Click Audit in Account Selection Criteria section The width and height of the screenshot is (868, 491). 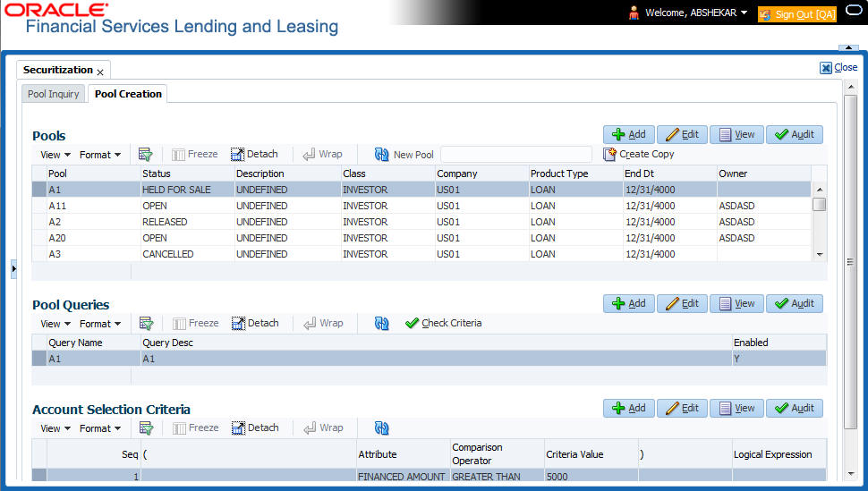[x=795, y=408]
